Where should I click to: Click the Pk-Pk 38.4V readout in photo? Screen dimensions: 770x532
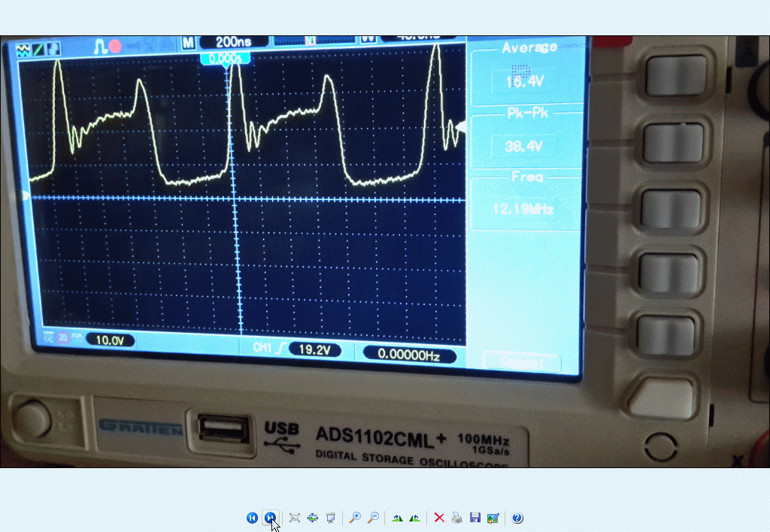524,146
